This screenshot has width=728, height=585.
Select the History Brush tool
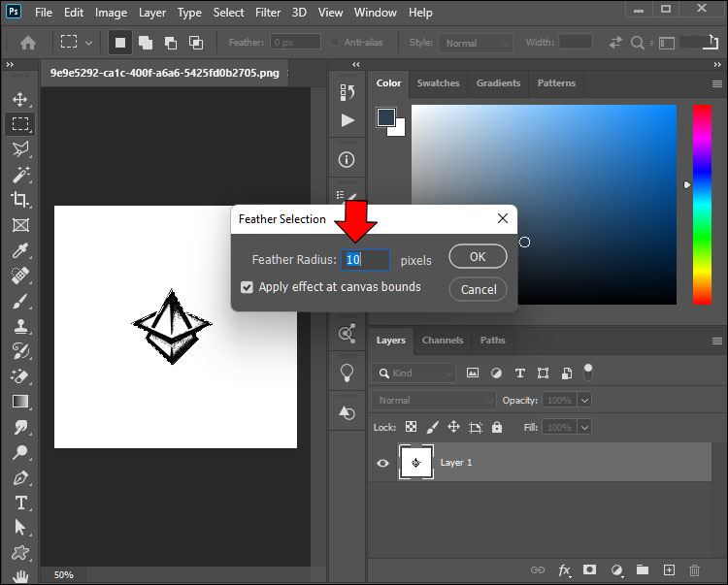click(20, 351)
